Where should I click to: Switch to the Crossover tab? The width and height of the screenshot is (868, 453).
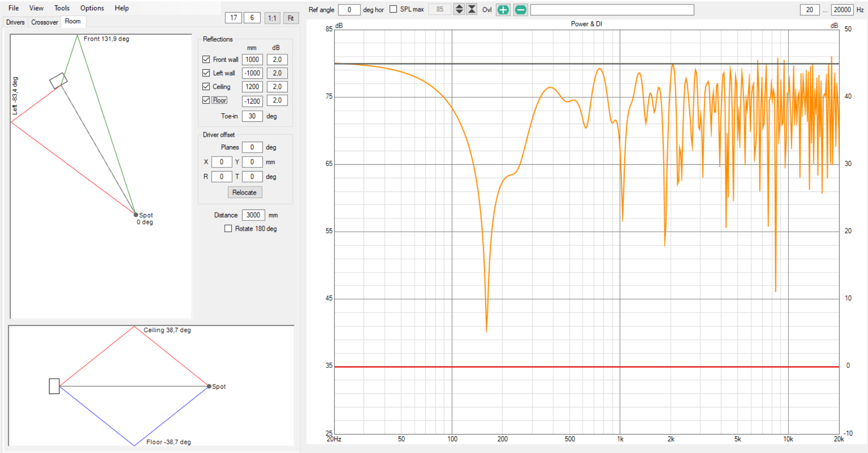[44, 22]
